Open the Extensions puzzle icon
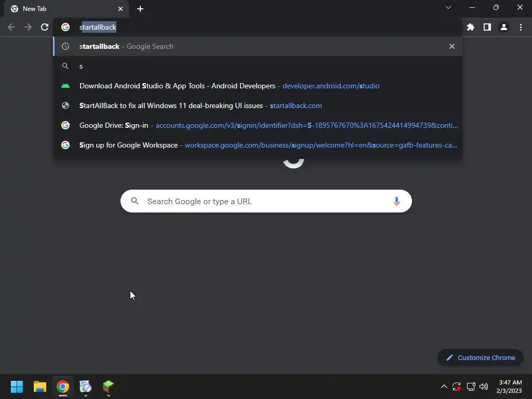The width and height of the screenshot is (532, 399). [x=471, y=27]
